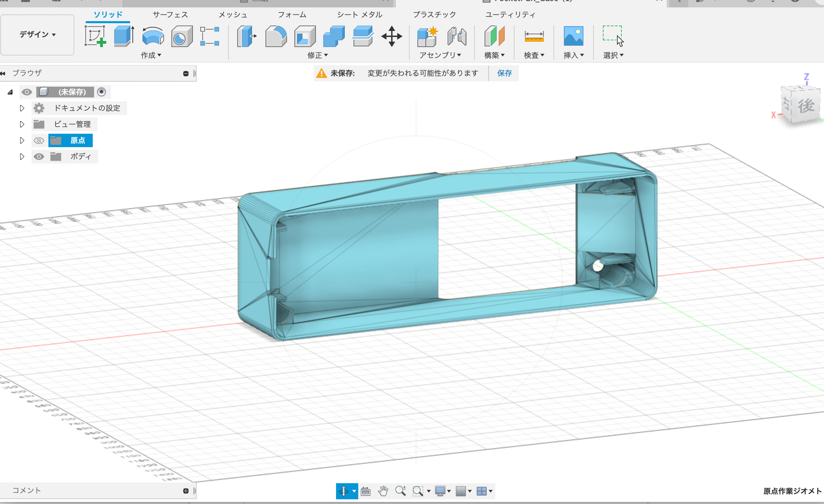Viewport: 824px width, 504px height.
Task: Select the Create Sketch tool
Action: coord(95,36)
